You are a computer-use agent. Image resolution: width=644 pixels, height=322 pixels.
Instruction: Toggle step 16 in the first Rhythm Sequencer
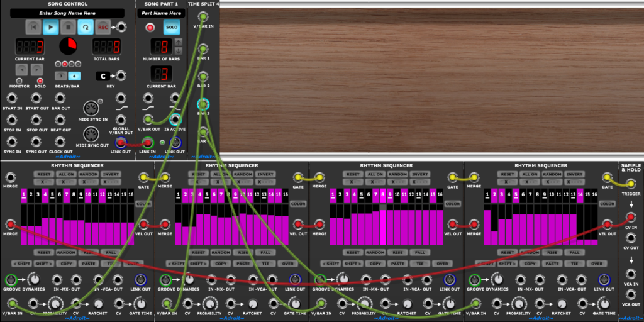131,196
